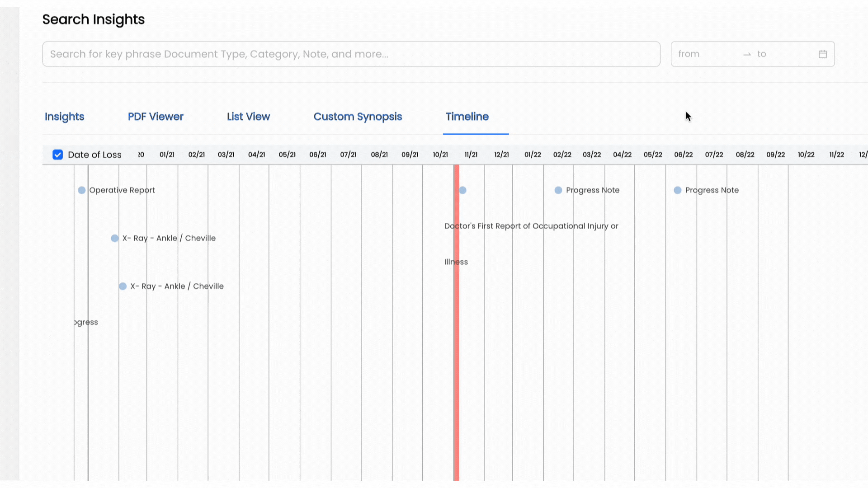Click the Doctor's First Report marker dot
The image size is (868, 488).
click(462, 190)
